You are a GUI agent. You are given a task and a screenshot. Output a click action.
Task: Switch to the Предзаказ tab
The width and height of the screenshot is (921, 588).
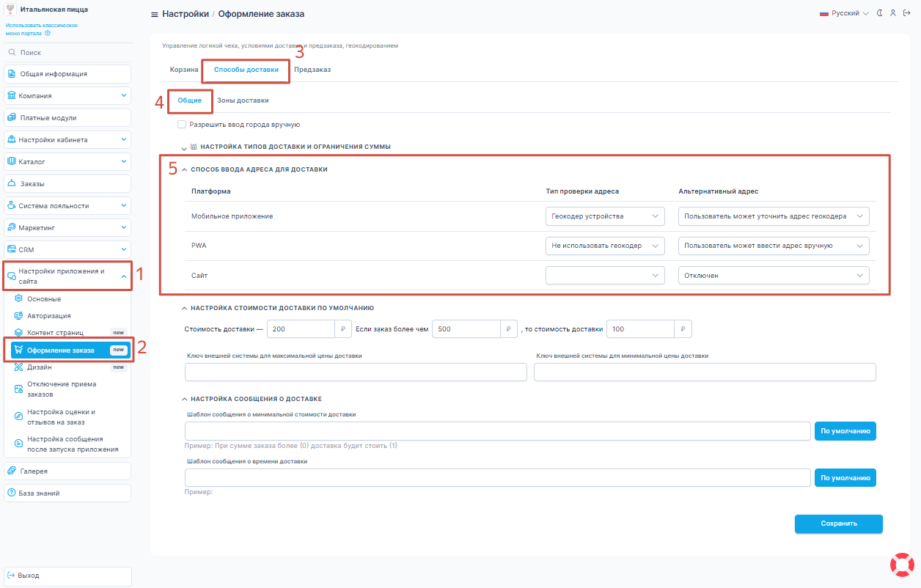[x=312, y=70]
